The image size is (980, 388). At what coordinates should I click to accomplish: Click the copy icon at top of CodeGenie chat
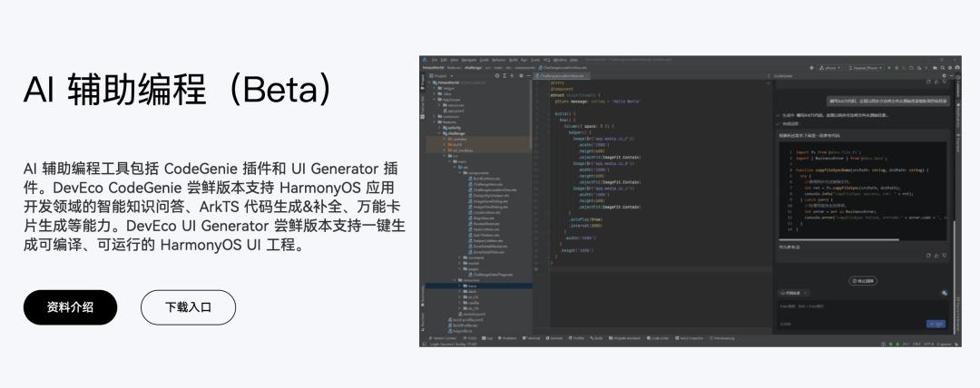click(928, 82)
